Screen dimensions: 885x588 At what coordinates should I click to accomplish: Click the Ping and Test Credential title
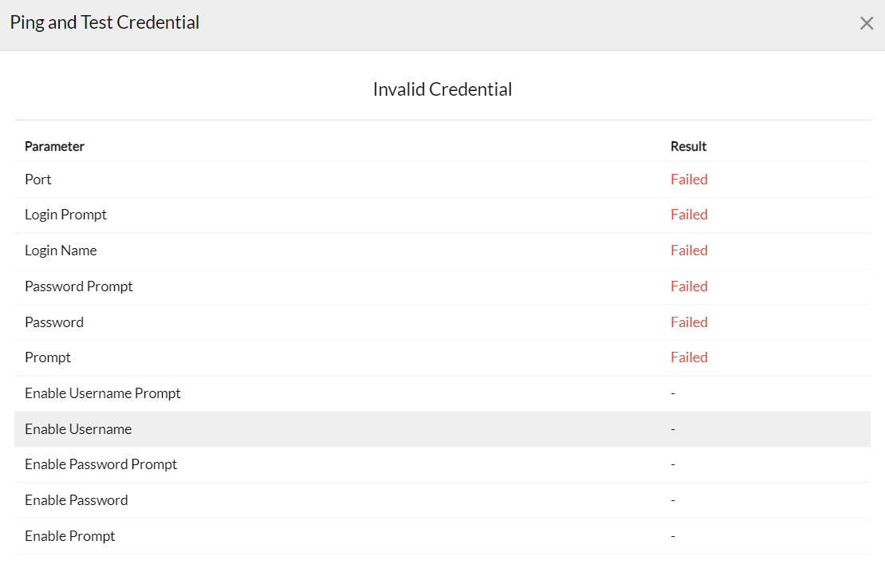point(105,22)
